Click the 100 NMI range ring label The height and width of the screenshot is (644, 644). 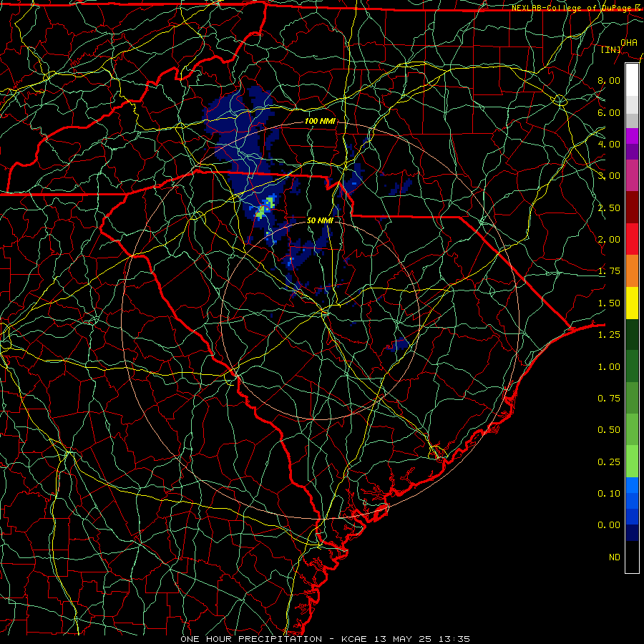[320, 121]
